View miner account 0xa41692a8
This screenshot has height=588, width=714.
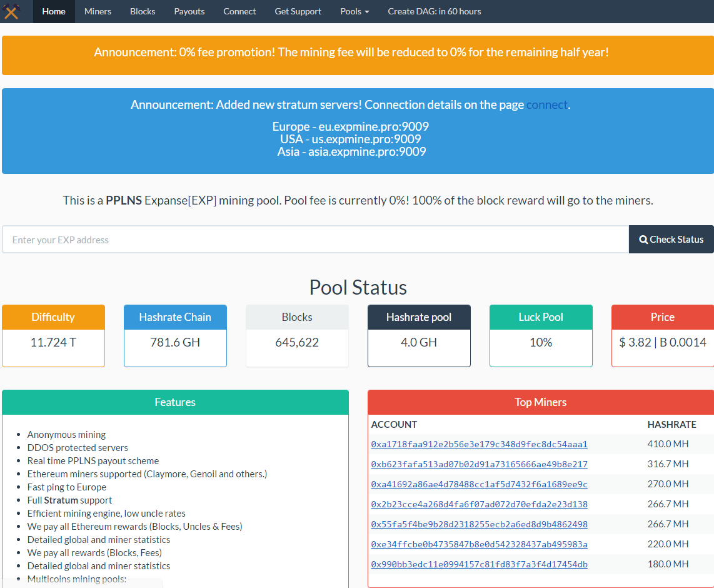click(479, 484)
